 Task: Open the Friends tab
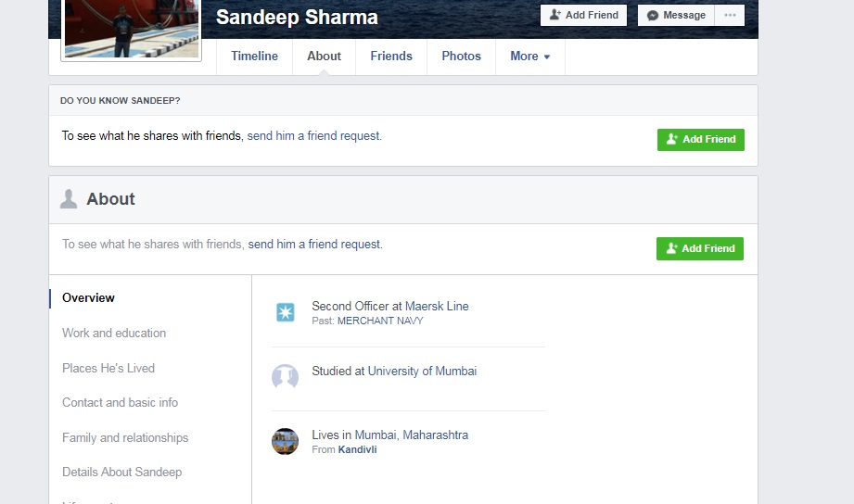[x=390, y=57]
